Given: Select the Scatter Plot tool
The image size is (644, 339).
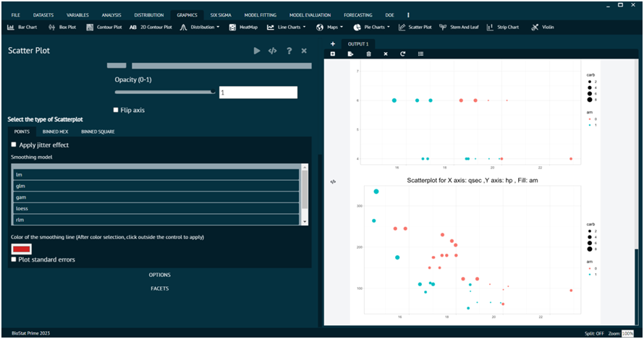Looking at the screenshot, I should [x=415, y=27].
